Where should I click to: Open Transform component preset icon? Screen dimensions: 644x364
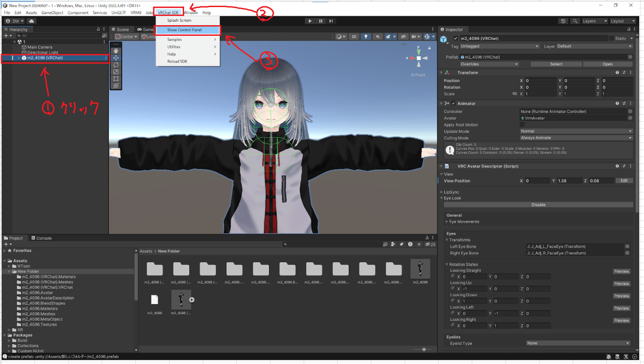click(x=624, y=72)
